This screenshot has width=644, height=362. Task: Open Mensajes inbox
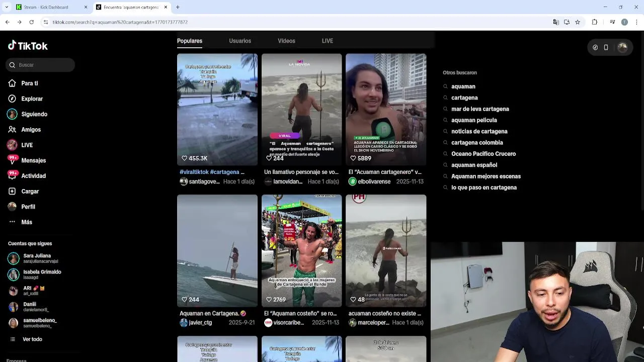(27, 160)
